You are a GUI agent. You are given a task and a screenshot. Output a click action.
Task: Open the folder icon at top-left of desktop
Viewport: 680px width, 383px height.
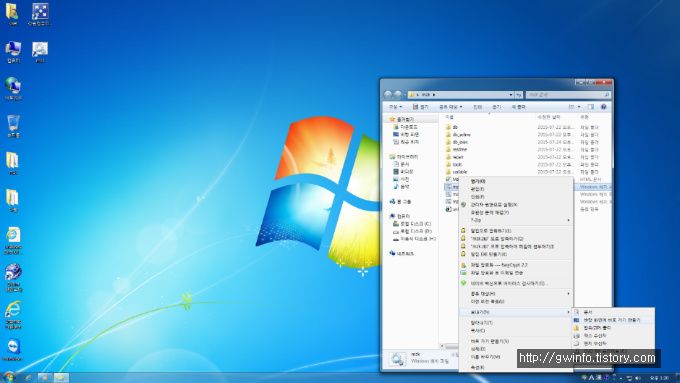click(12, 14)
